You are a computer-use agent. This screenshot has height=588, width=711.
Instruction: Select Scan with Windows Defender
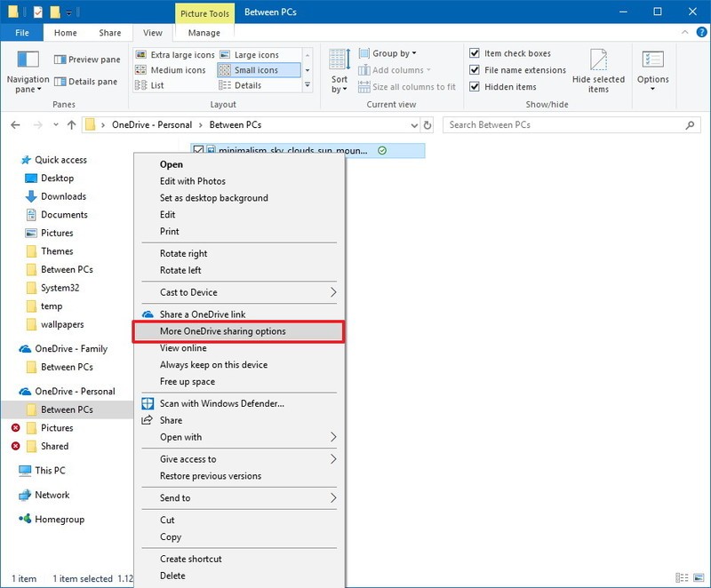239,403
